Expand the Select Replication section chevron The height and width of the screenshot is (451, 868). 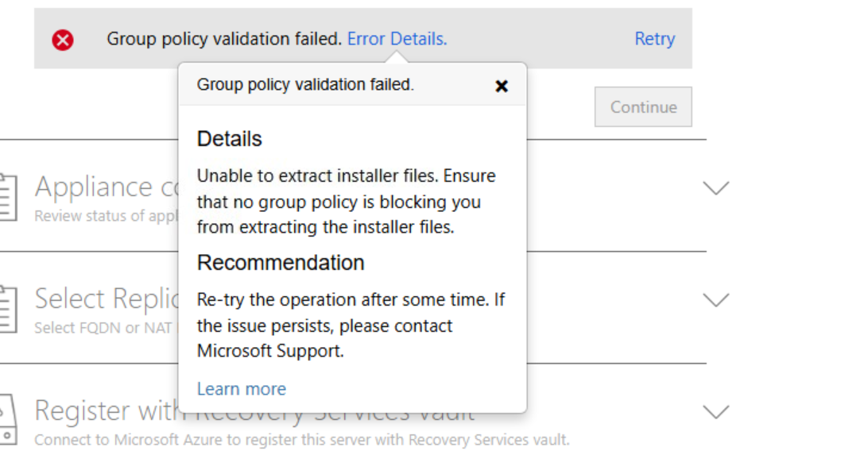716,300
